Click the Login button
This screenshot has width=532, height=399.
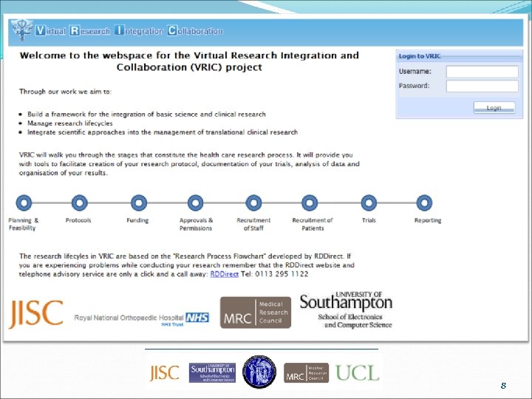point(494,108)
